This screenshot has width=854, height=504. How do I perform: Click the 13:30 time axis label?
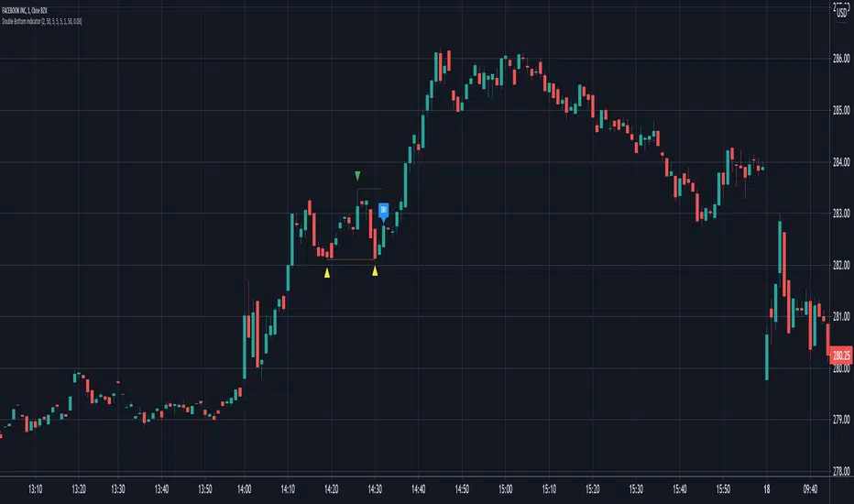[118, 489]
